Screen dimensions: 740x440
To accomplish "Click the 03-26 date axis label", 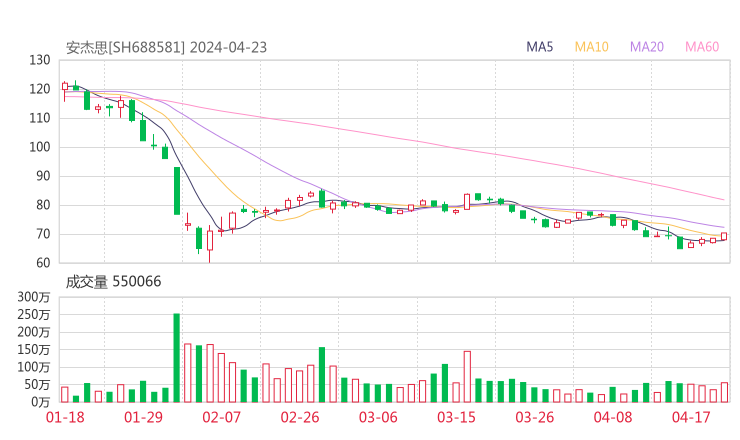I will point(535,417).
